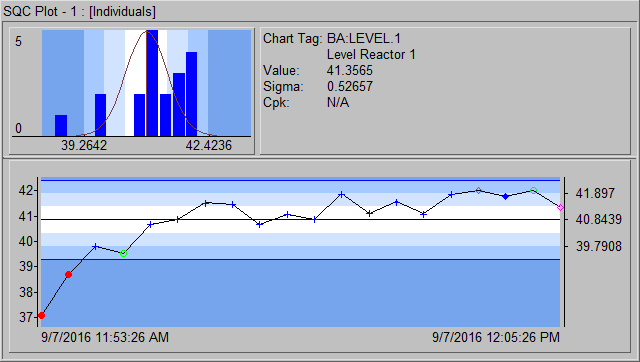
Task: Click the end time '9/7/2016 12:05:26 PM'
Action: (496, 338)
